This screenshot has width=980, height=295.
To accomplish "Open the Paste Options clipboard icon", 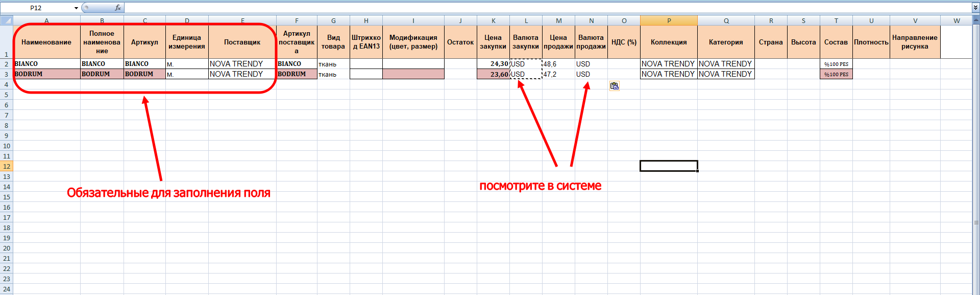I will click(614, 86).
